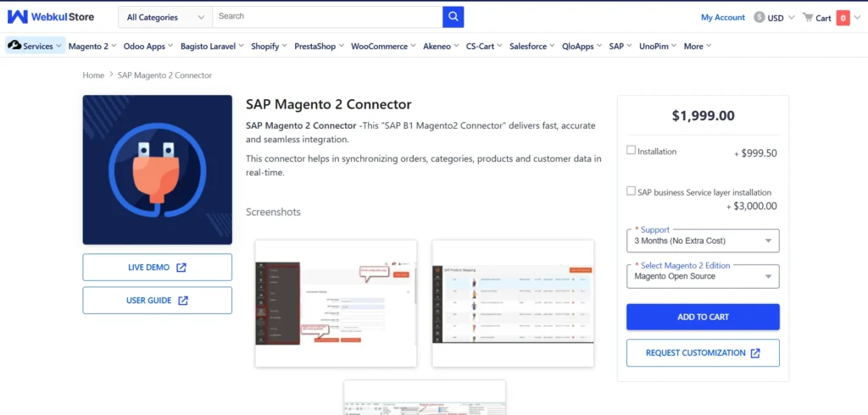Screen dimensions: 868x415
Task: Click the shopping cart icon
Action: coord(808,18)
